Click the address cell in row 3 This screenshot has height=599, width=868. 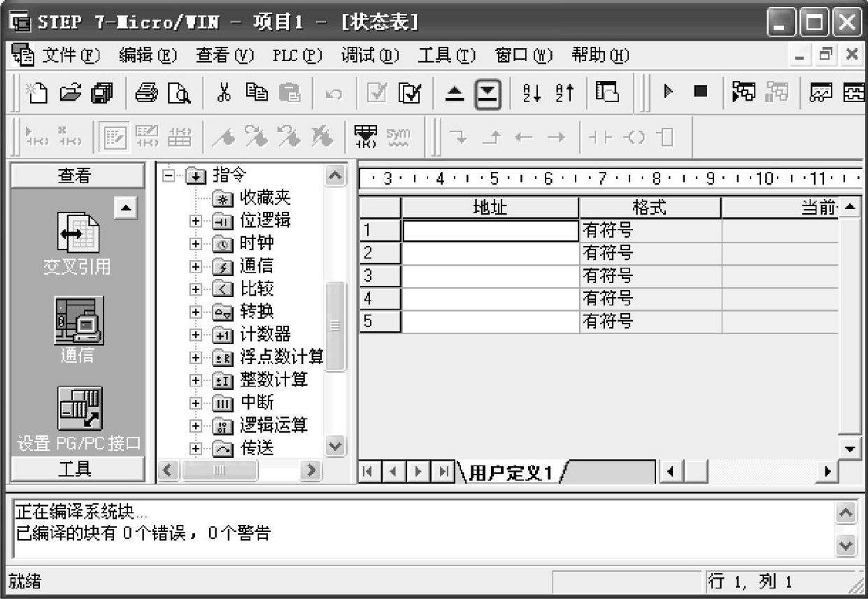490,275
